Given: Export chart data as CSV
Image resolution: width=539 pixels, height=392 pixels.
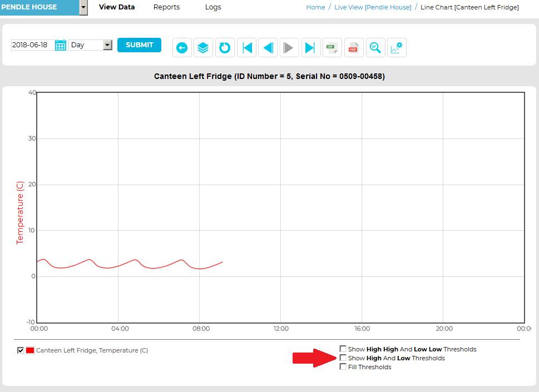Looking at the screenshot, I should click(x=332, y=48).
